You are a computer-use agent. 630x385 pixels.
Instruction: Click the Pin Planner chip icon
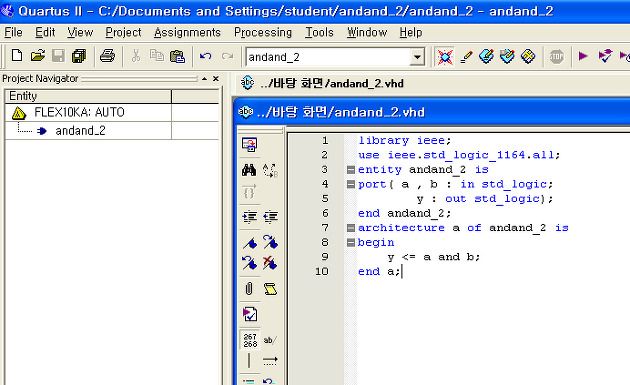coord(487,57)
